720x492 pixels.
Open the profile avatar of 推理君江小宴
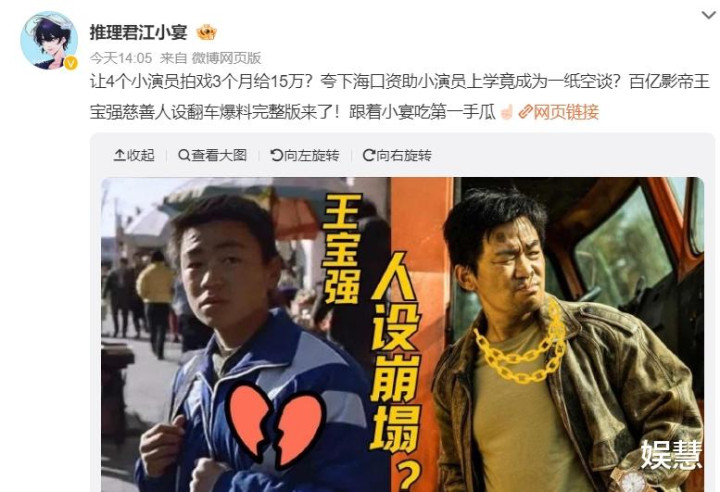[x=49, y=41]
